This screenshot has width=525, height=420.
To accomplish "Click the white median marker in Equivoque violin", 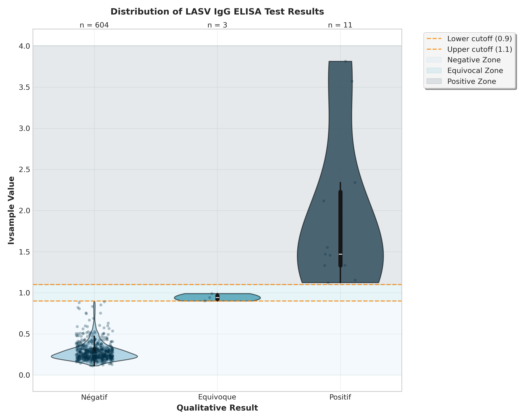I will coord(218,297).
